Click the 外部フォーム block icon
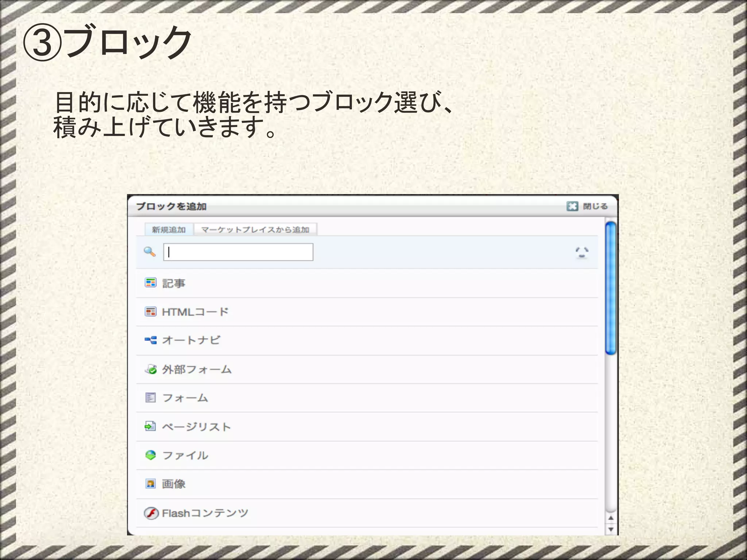Image resolution: width=747 pixels, height=560 pixels. (151, 369)
